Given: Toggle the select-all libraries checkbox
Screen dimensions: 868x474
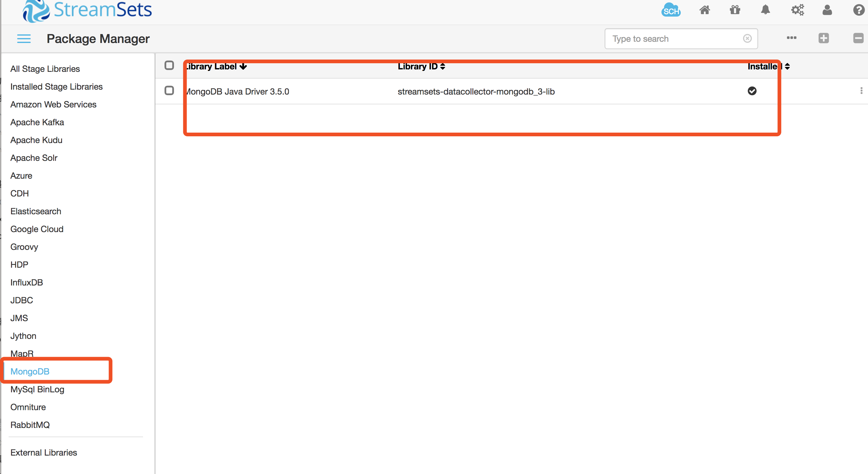Looking at the screenshot, I should click(169, 65).
